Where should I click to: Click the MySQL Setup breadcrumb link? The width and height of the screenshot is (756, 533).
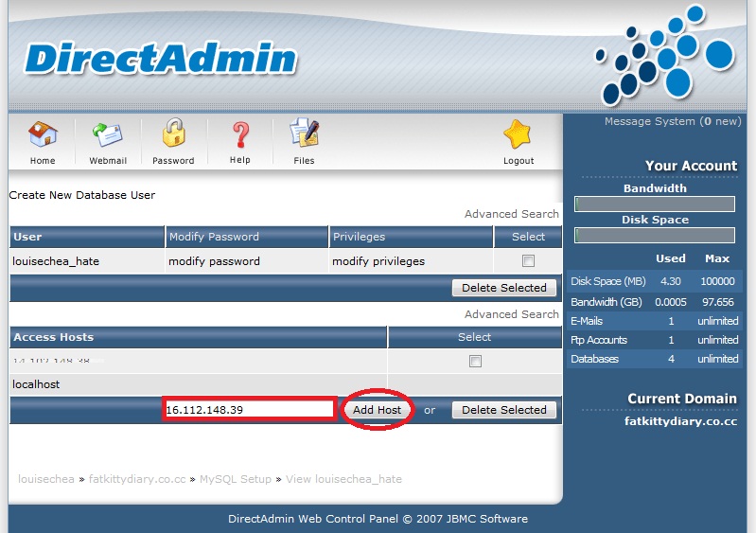[236, 479]
